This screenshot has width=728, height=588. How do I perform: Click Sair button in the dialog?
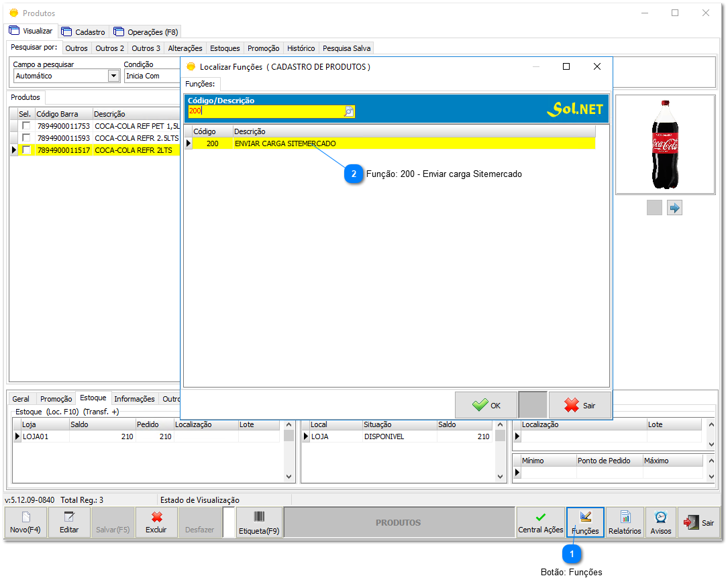pyautogui.click(x=580, y=405)
